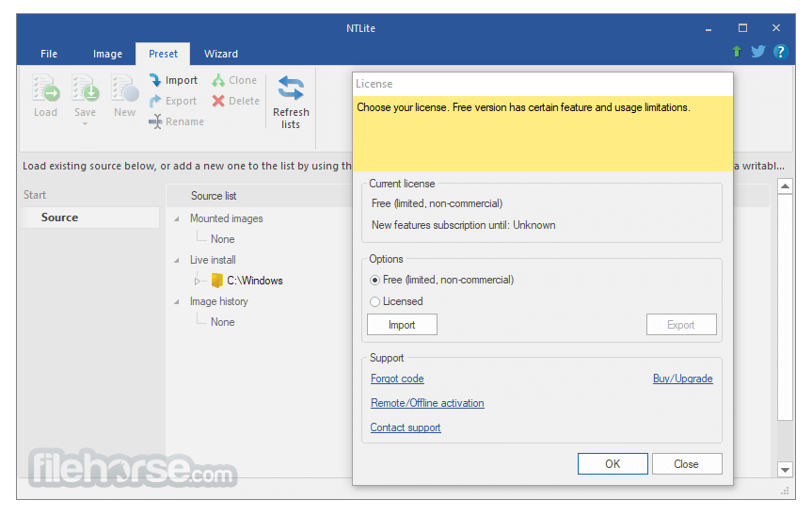Click the scrollbar up arrow
Image resolution: width=812 pixels, height=516 pixels.
tap(785, 186)
